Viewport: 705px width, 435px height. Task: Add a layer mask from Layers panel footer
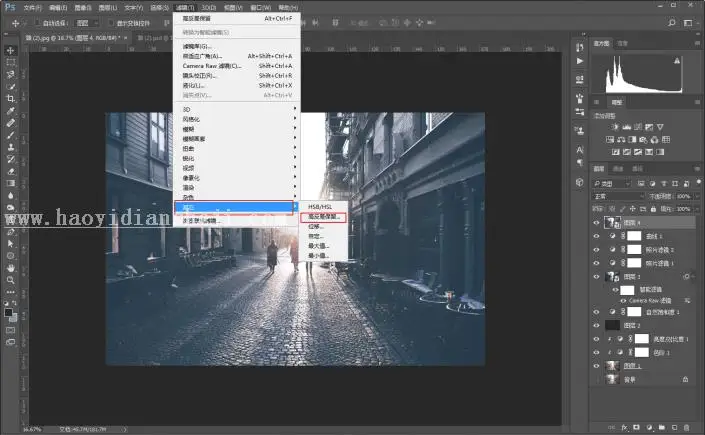coord(636,427)
